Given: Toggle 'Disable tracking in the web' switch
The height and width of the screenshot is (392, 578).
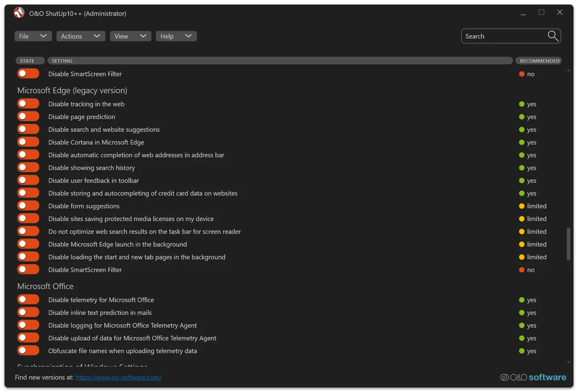Looking at the screenshot, I should (28, 104).
